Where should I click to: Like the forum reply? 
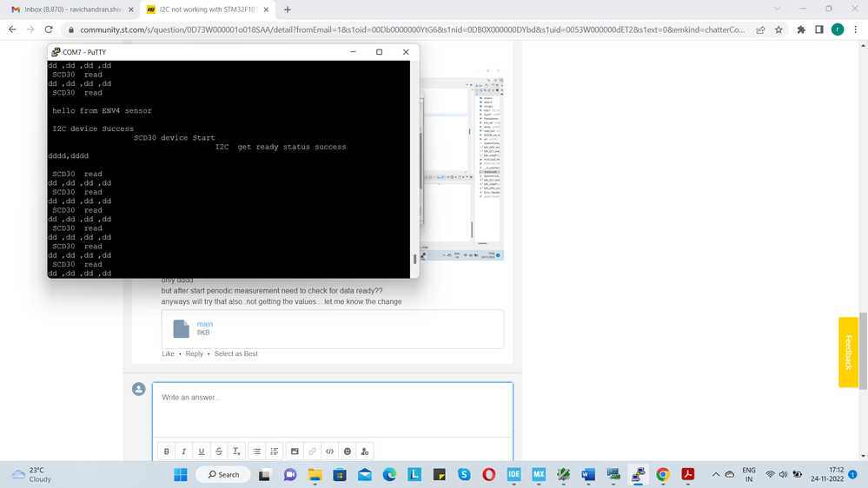point(168,353)
